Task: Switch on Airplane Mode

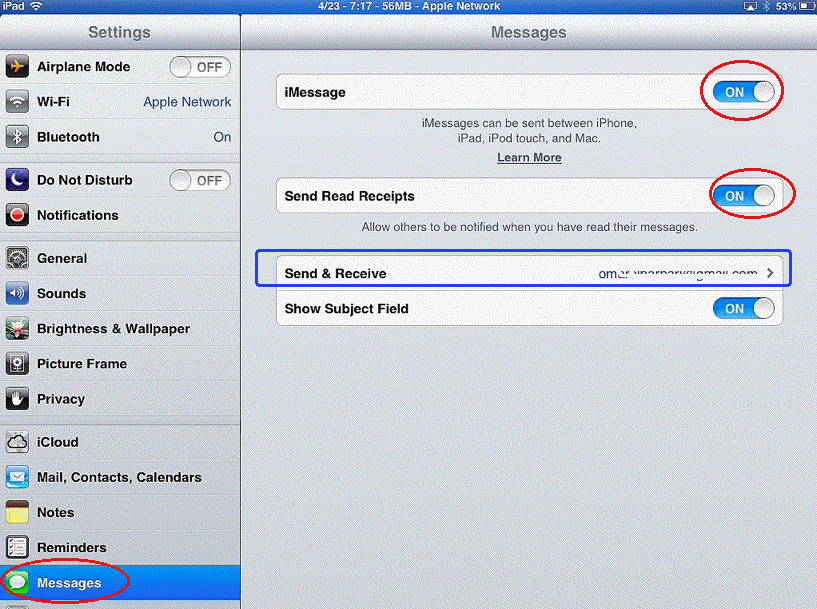Action: pos(199,66)
